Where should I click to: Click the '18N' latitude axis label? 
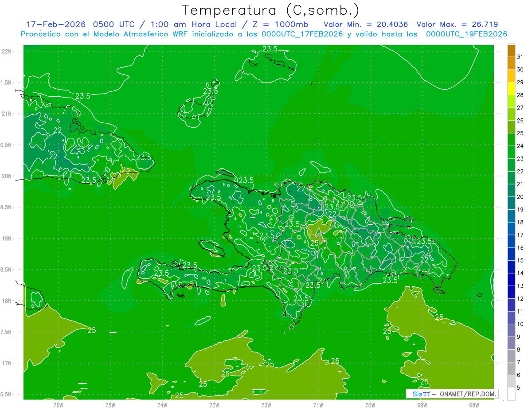tap(7, 301)
